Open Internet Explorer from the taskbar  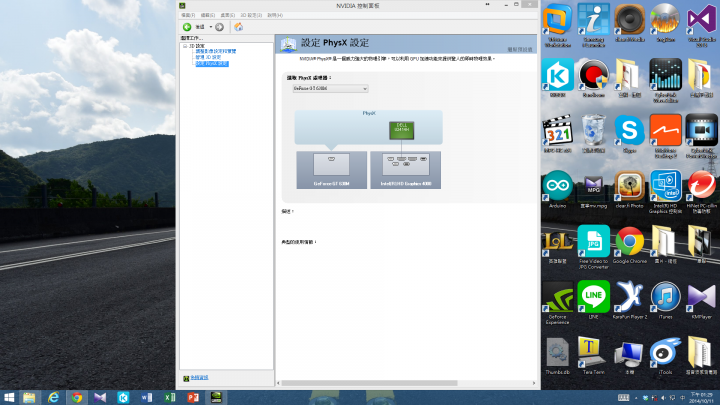(53, 398)
